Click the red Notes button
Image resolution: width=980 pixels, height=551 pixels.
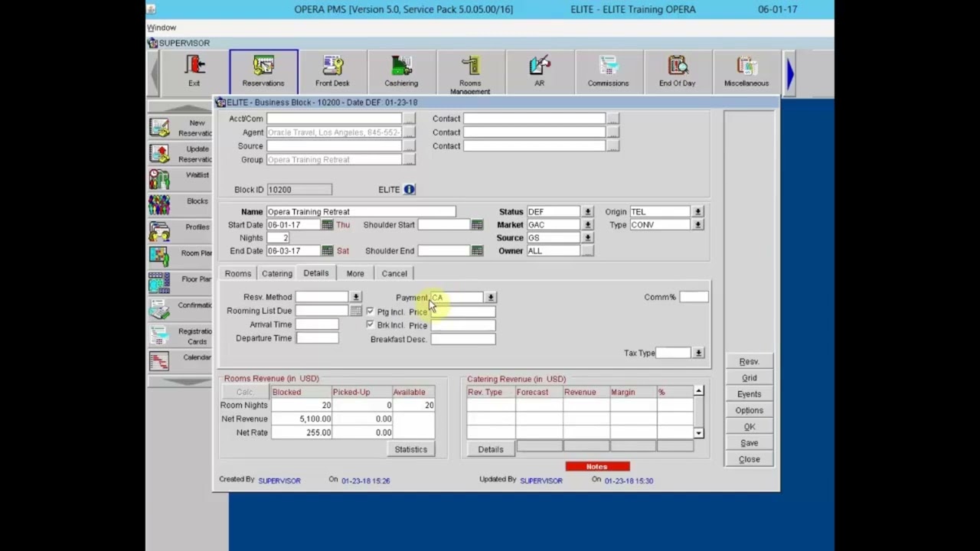click(x=597, y=466)
